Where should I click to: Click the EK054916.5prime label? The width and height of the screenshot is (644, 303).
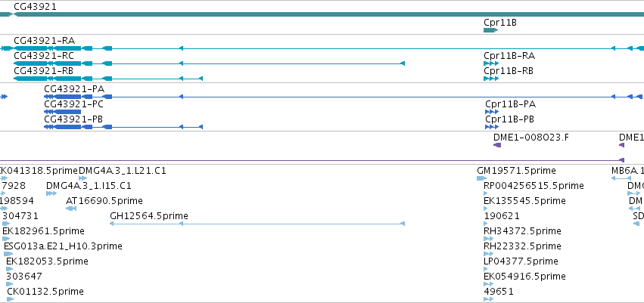coord(525,277)
